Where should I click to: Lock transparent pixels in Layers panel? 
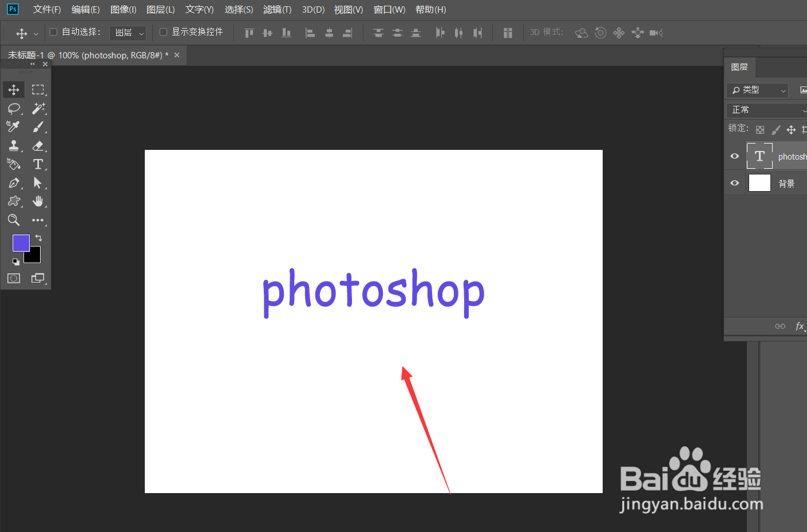tap(760, 130)
